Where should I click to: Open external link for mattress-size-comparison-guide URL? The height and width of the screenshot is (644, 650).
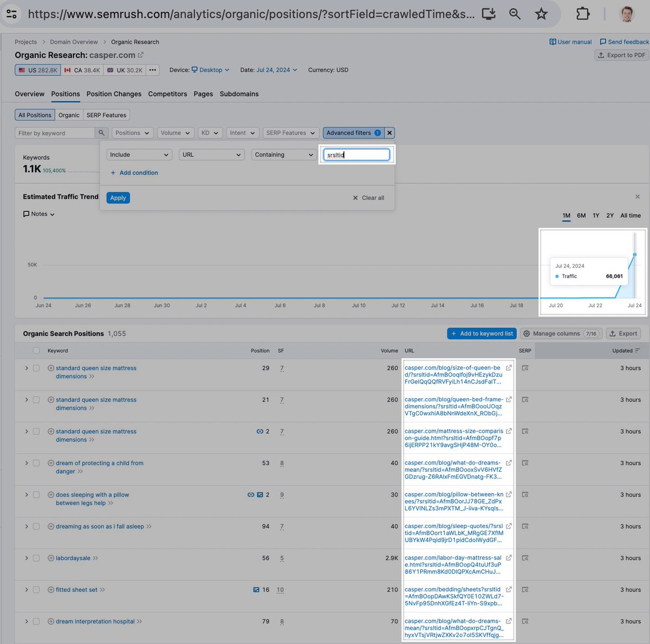[509, 431]
